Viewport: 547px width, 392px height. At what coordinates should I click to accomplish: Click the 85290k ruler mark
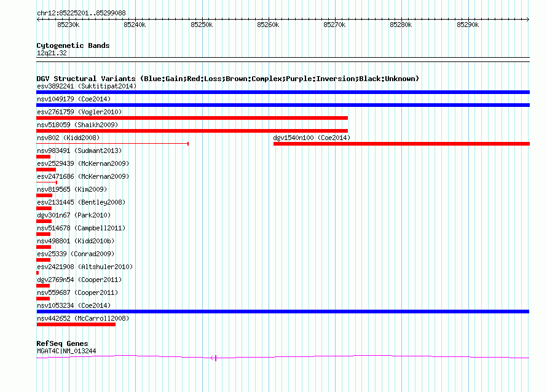(468, 25)
